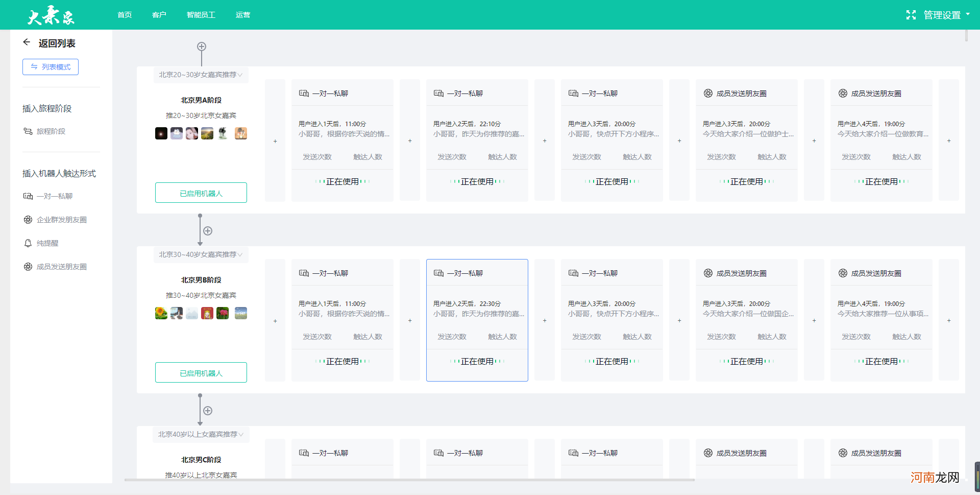The width and height of the screenshot is (980, 495).
Task: Click first black avatar thumbnail in stage A
Action: [161, 133]
